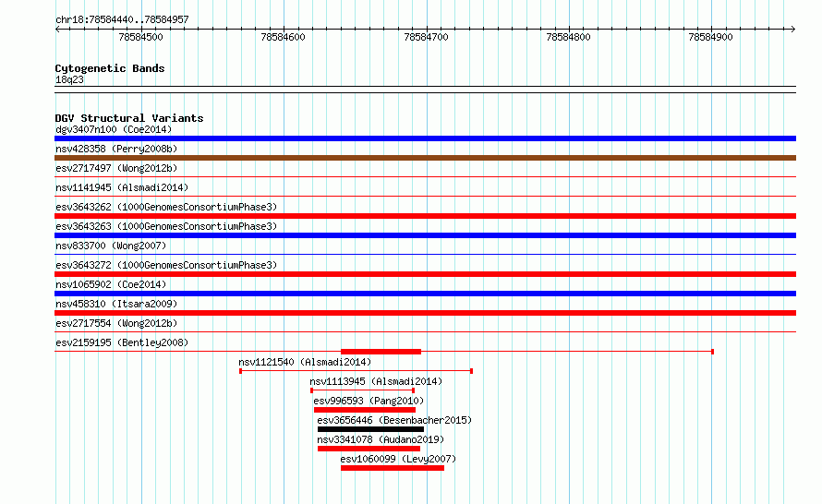
Task: Open nsv1121540 (Alsmadi2014) variant label
Action: point(305,362)
